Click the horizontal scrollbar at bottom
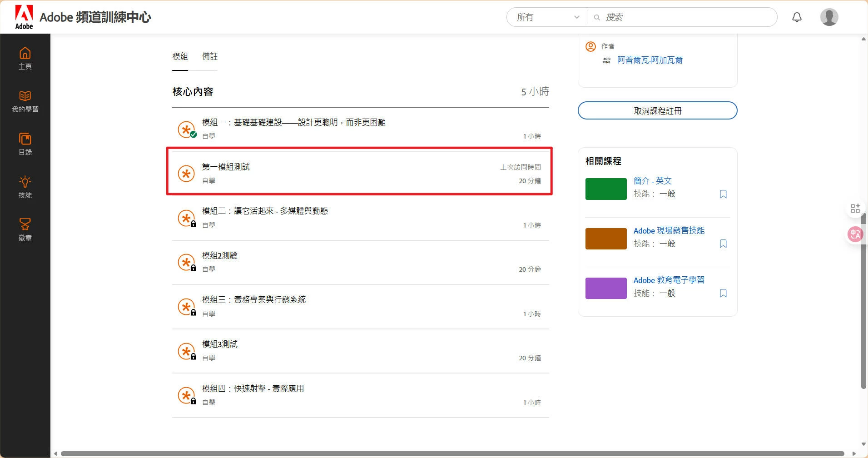The image size is (868, 458). point(452,453)
